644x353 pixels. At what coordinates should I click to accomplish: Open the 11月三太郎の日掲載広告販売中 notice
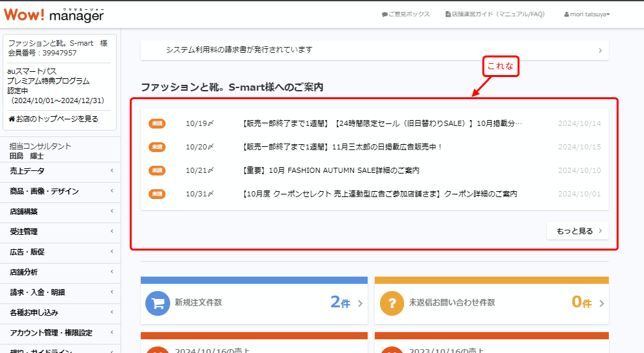coord(342,147)
